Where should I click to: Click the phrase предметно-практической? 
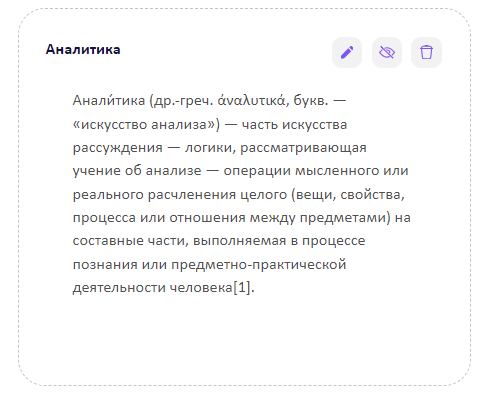point(259,264)
